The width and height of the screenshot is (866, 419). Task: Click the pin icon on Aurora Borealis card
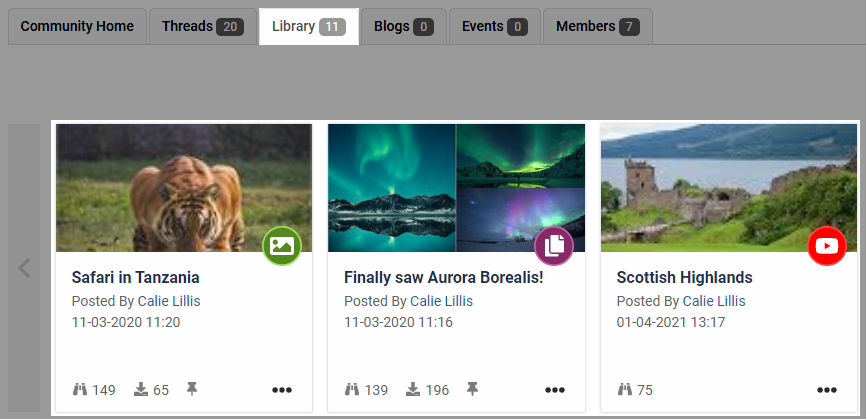[x=472, y=389]
